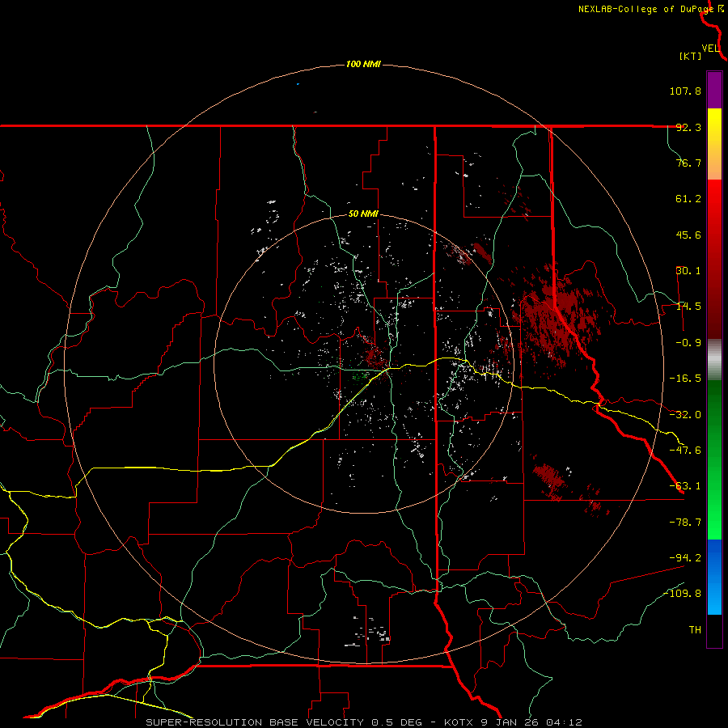Click the -109.8 velocity scale value
The image size is (728, 728).
pos(683,594)
